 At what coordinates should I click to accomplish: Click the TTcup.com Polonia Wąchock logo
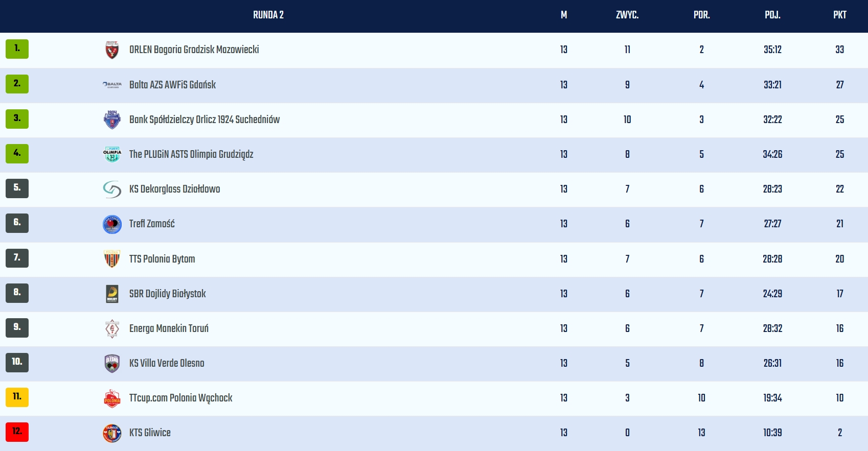112,398
